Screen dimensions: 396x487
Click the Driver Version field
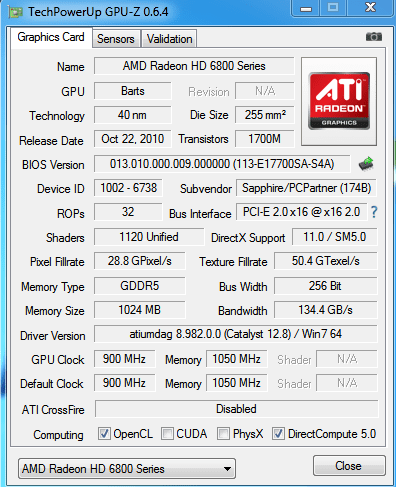coord(236,334)
